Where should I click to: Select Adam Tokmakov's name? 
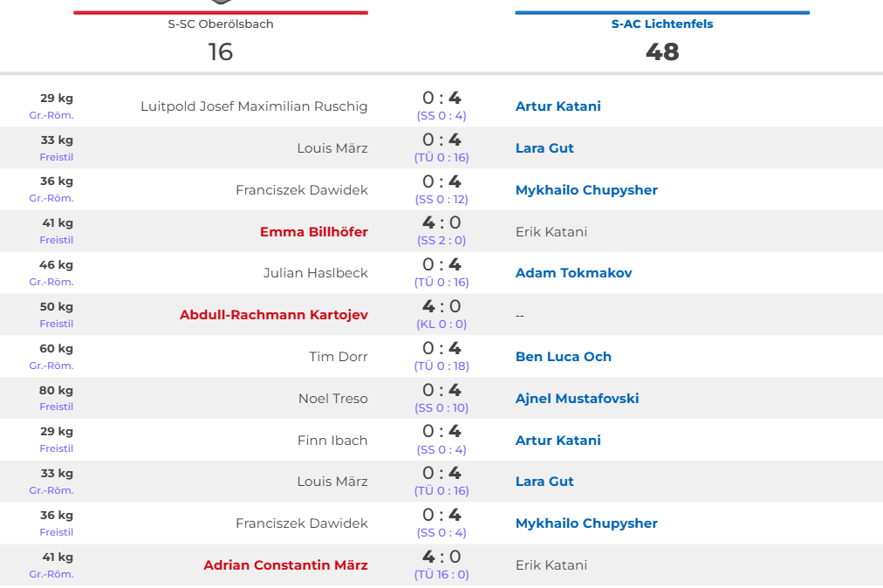pos(573,273)
